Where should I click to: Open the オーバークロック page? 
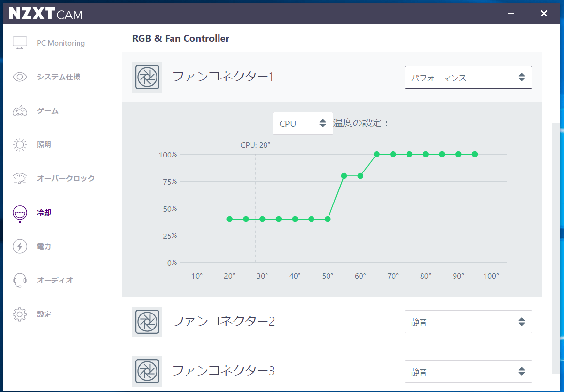(x=66, y=178)
